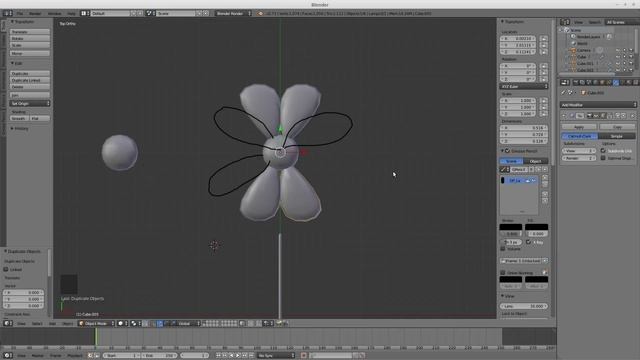
Task: Click the Blender logo icon in info header
Action: (260, 13)
